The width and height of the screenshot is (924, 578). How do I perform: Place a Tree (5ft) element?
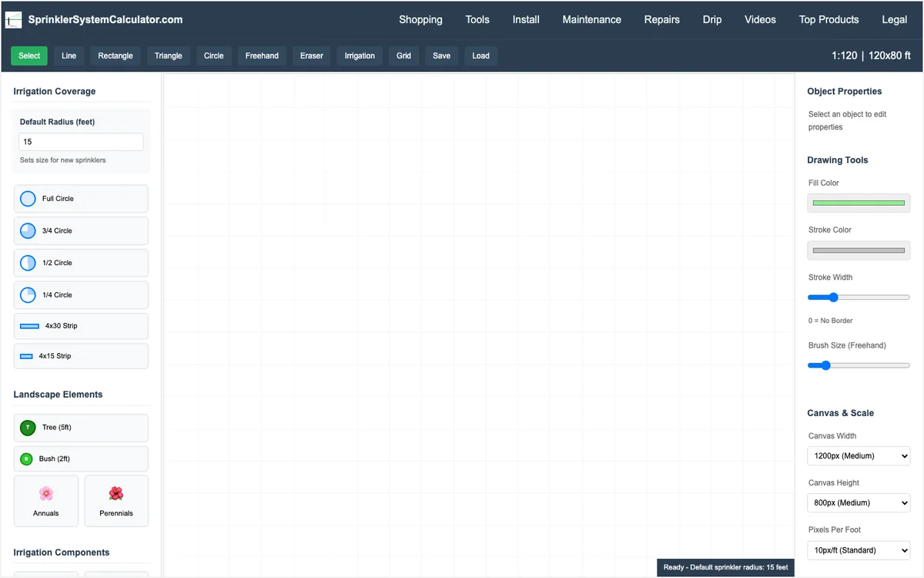[81, 428]
